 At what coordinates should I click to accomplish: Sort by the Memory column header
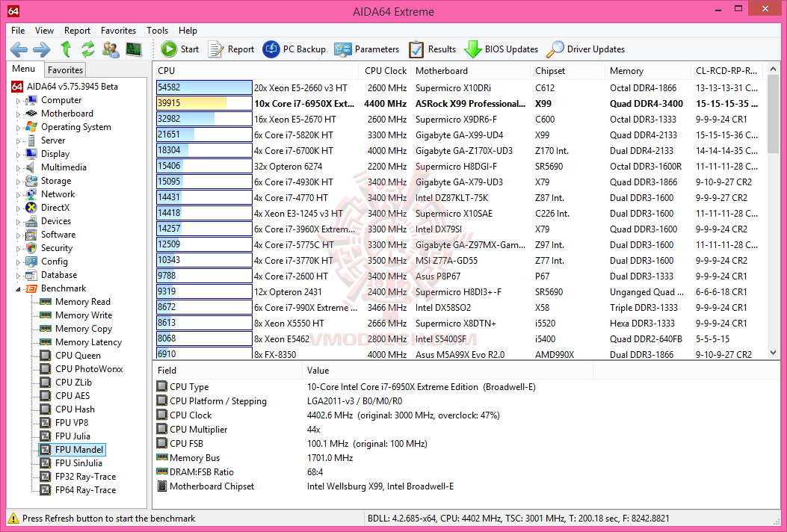(x=648, y=71)
